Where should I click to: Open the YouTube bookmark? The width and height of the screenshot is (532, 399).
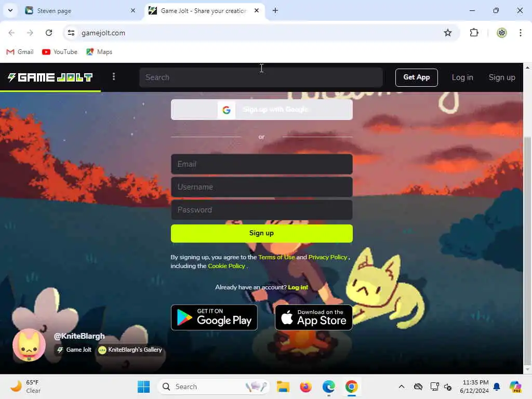pyautogui.click(x=60, y=52)
